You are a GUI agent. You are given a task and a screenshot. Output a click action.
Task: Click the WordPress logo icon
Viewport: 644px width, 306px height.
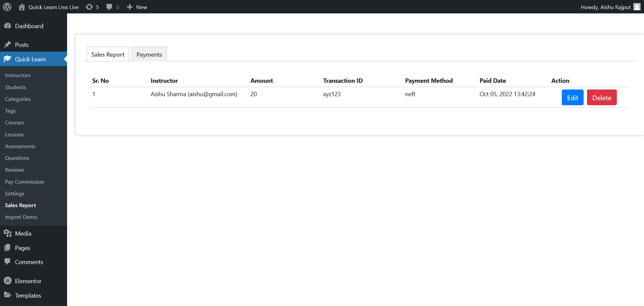(x=7, y=7)
